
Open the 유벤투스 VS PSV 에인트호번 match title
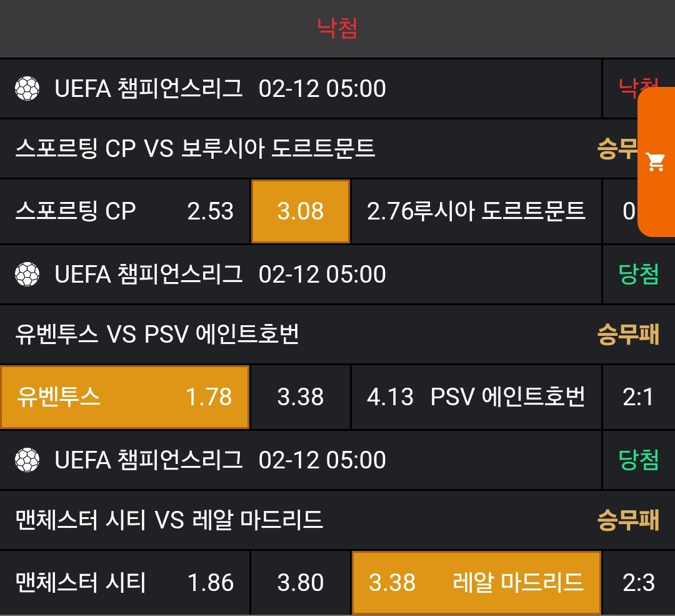(157, 335)
